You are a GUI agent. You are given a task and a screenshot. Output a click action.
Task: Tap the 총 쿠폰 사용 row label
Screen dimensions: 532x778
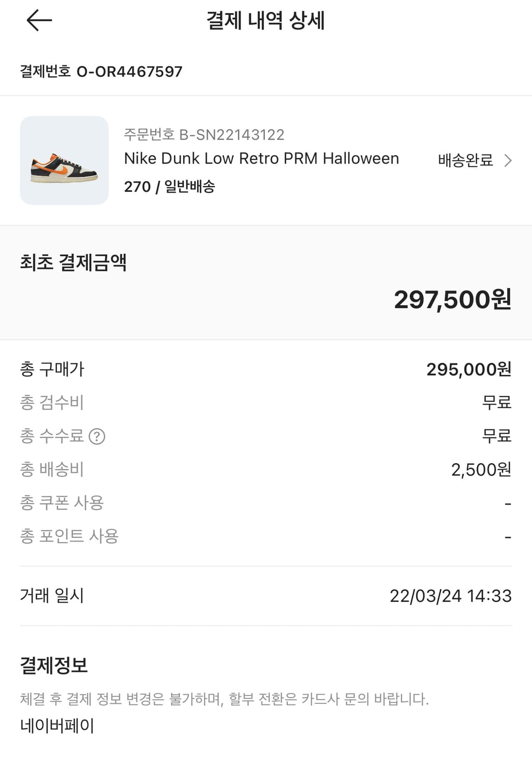click(62, 503)
